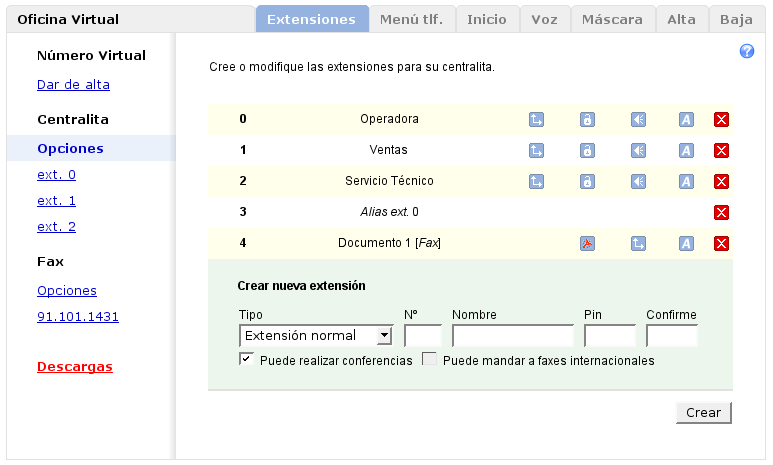This screenshot has width=773, height=465.
Task: Uncheck Puede realizar conferencias
Action: 246,360
